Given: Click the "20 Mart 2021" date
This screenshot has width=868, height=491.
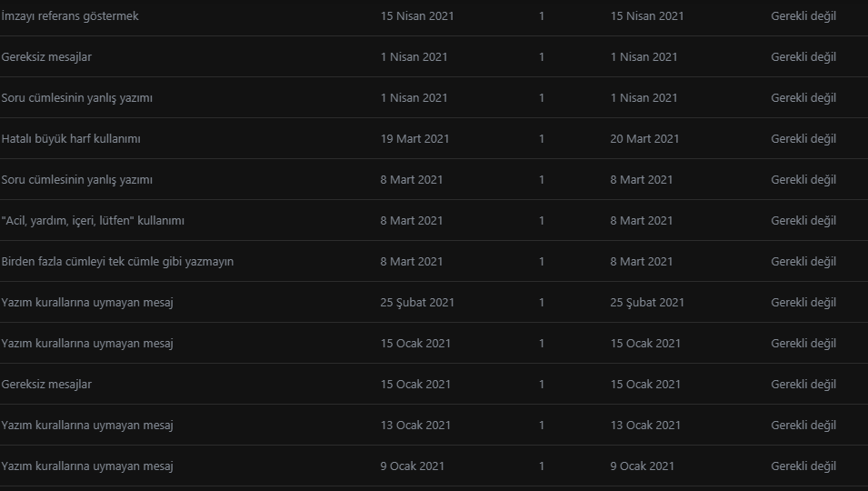Looking at the screenshot, I should (x=644, y=139).
